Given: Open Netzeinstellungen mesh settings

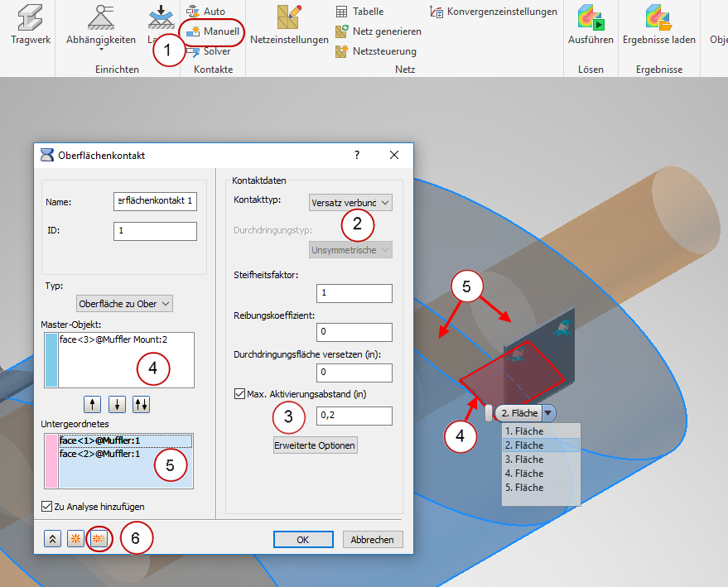Looking at the screenshot, I should click(289, 24).
